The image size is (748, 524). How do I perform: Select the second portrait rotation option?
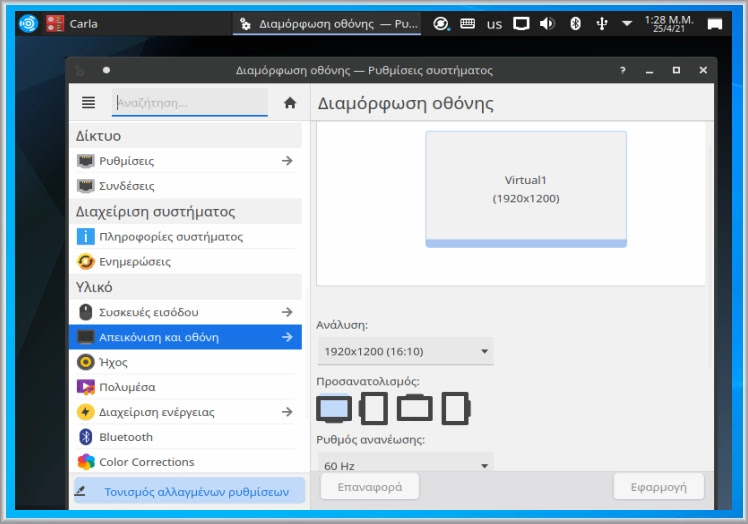[374, 409]
